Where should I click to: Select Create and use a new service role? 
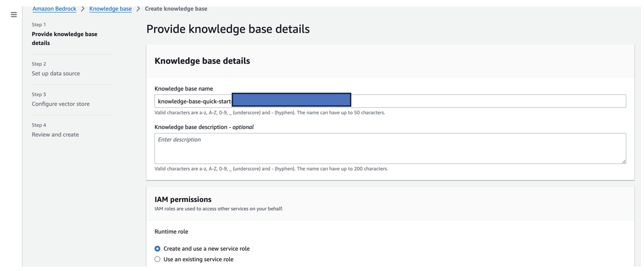pos(157,249)
